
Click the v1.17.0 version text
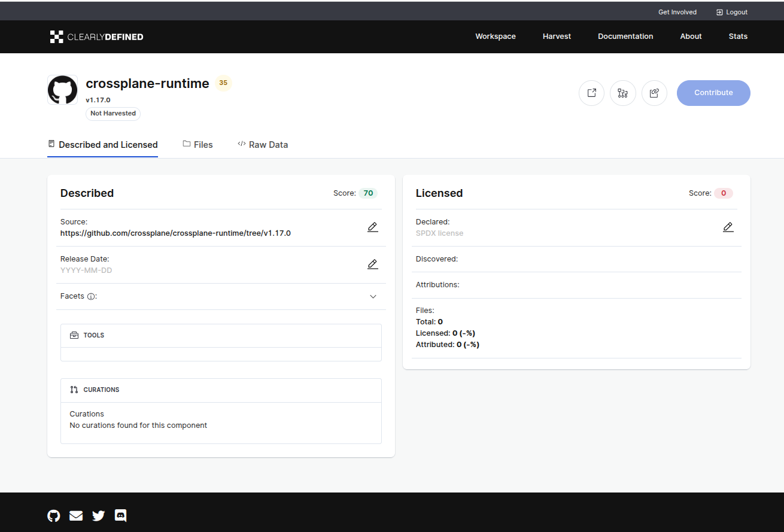(98, 100)
